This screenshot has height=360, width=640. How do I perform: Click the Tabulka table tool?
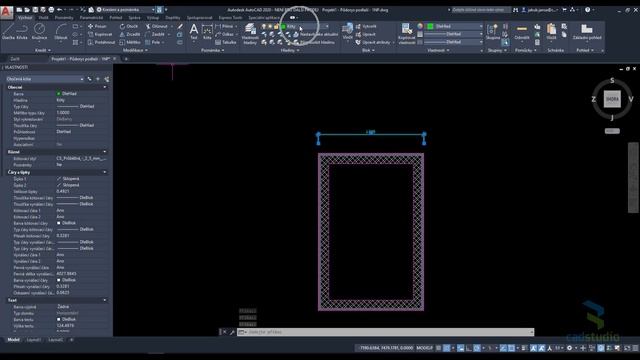[x=226, y=42]
